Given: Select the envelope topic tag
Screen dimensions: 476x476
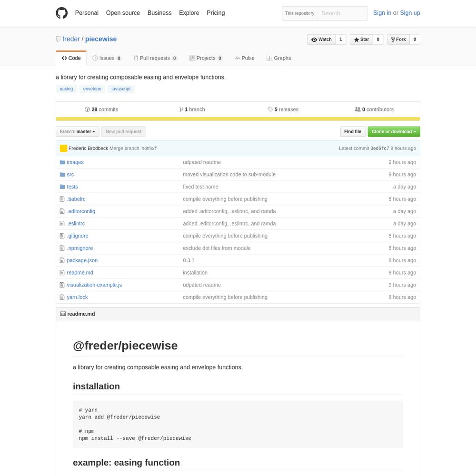Looking at the screenshot, I should click(x=92, y=89).
